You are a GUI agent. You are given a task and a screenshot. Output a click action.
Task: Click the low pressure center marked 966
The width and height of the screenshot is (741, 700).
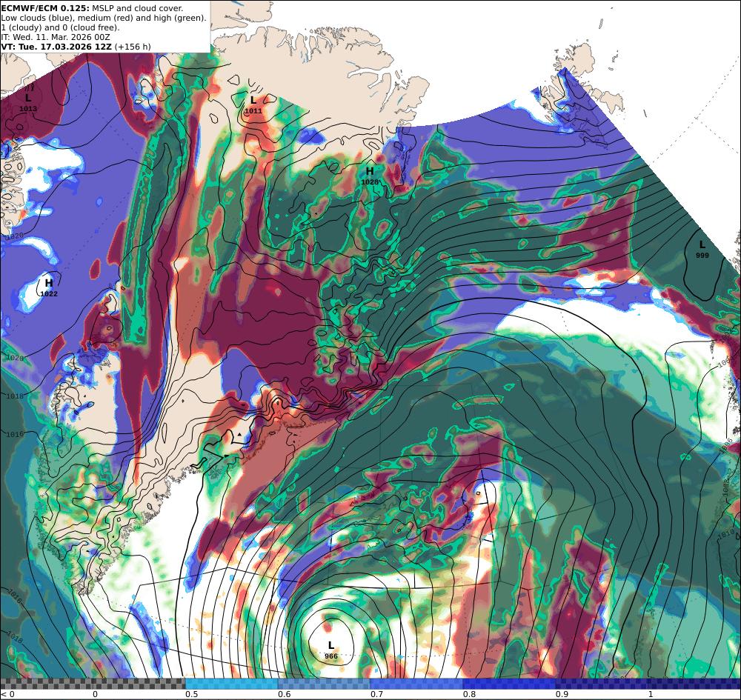coord(330,650)
